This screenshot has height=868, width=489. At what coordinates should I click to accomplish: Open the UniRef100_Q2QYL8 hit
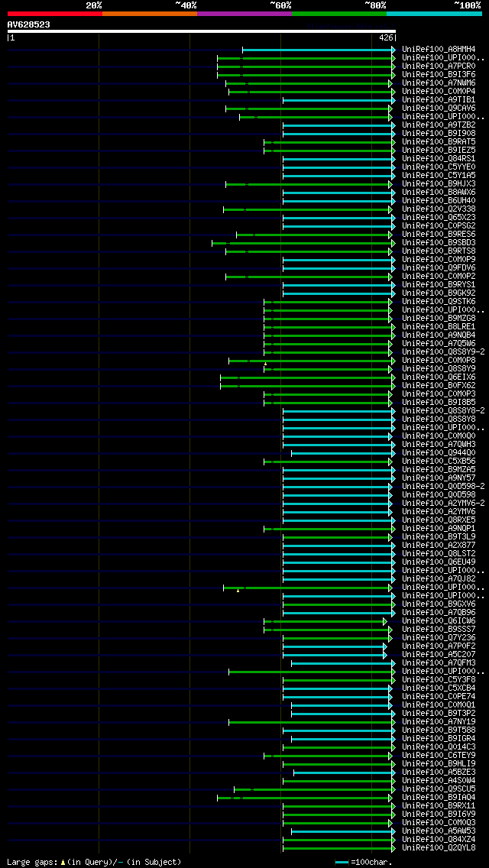tap(439, 848)
